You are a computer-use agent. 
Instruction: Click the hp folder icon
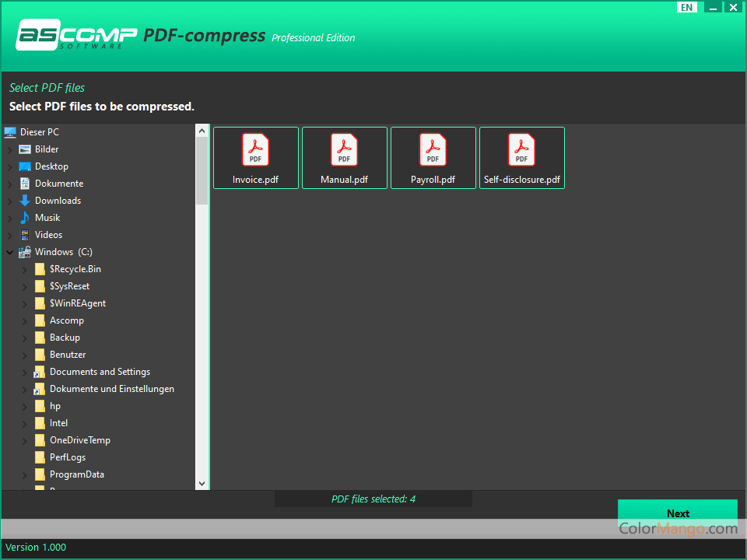pyautogui.click(x=40, y=407)
